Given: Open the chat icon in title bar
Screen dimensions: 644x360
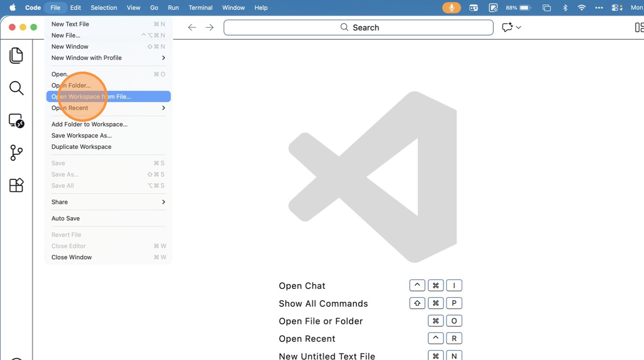Looking at the screenshot, I should [x=507, y=28].
